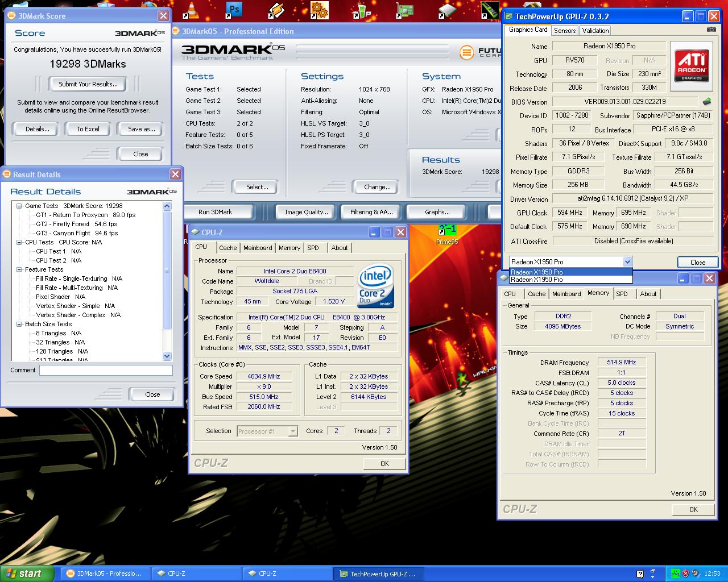Click the TechPowerUp GPU-Z taskbar button
Screen dimensions: 728x582
point(379,573)
